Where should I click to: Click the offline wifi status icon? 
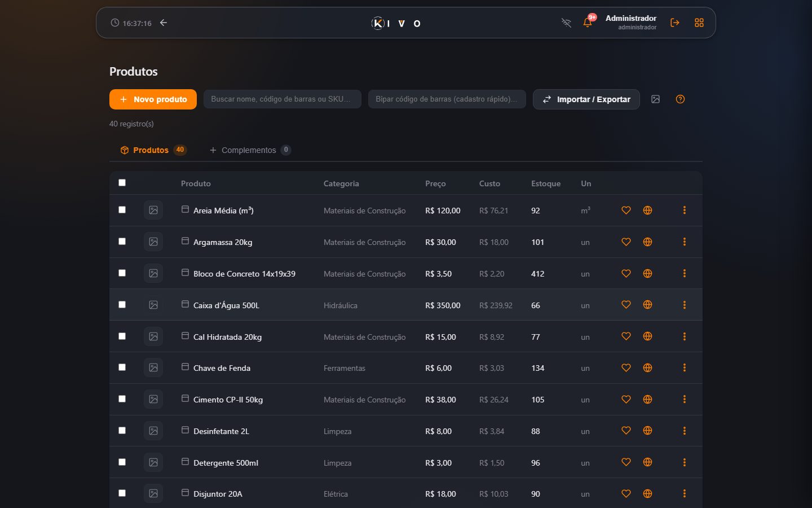point(566,23)
